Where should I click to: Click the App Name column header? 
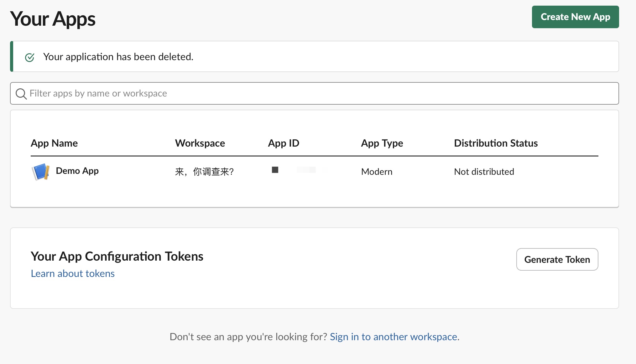point(54,143)
